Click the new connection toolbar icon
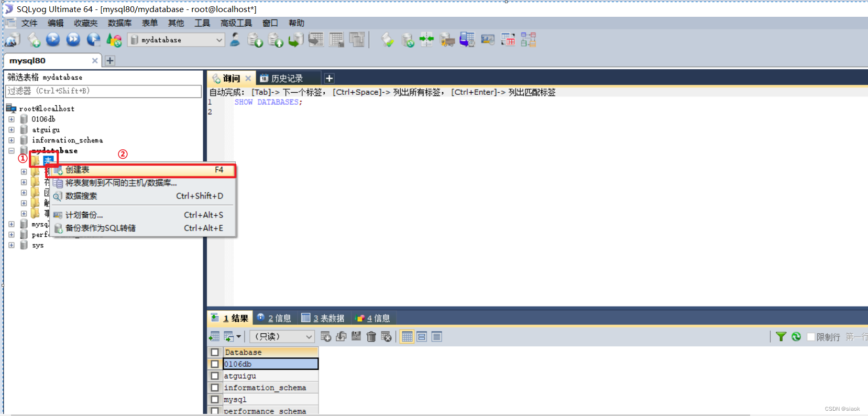 tap(13, 40)
